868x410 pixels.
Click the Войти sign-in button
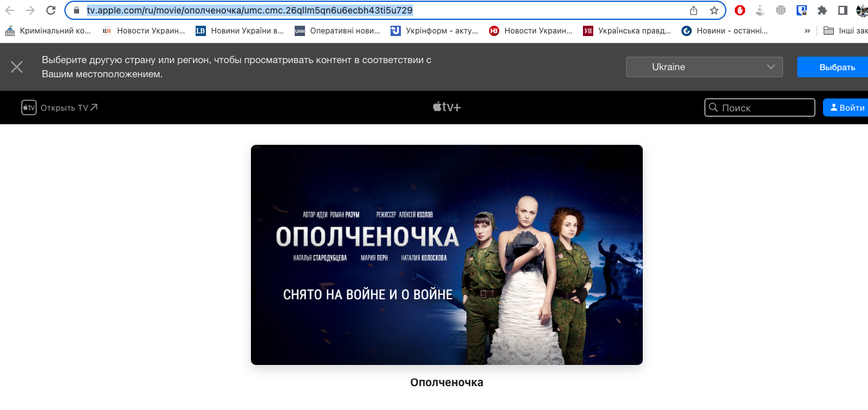[847, 107]
